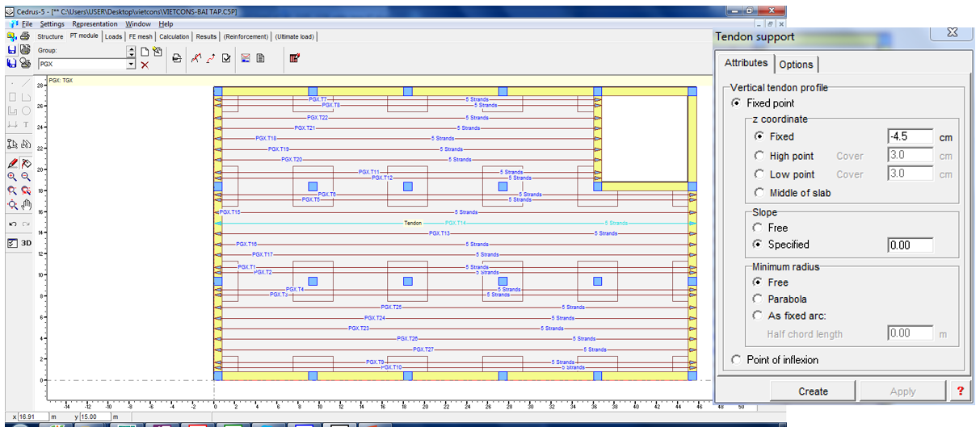The width and height of the screenshot is (980, 431).
Task: Click the checkbox document icon in the PT toolbar
Action: pos(226,57)
